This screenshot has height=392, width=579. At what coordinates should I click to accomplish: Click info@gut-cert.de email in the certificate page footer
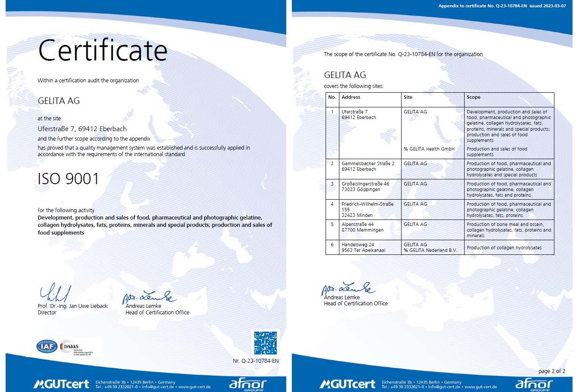pos(157,387)
